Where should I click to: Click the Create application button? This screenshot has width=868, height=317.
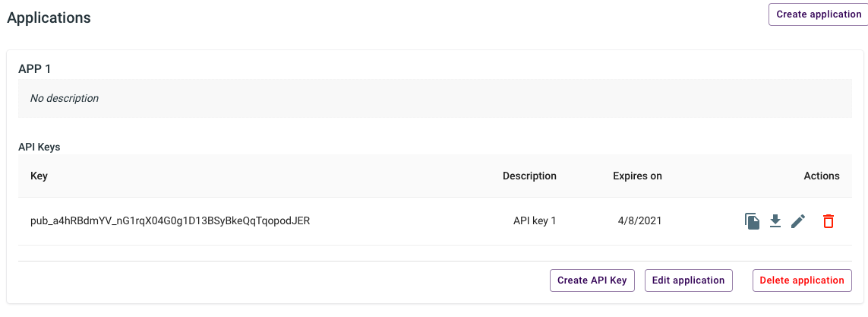819,14
